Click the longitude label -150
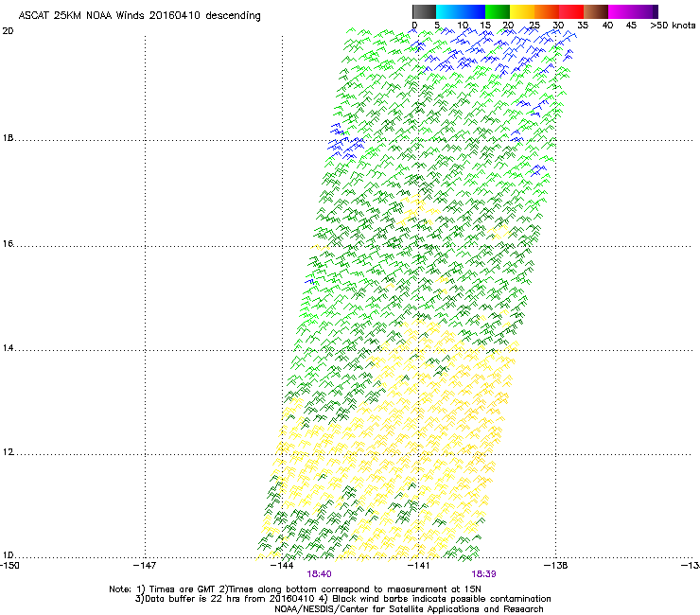Screen dimensions: 700x615 [x=9, y=566]
